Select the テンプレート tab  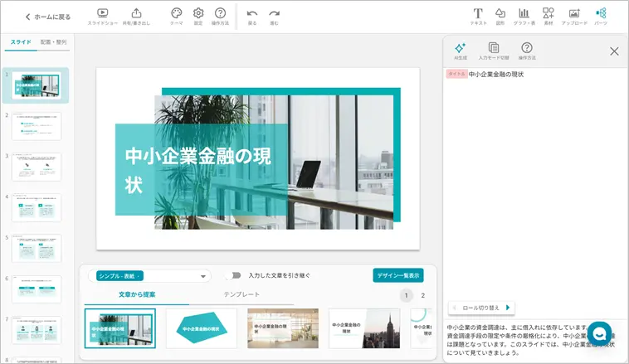(x=241, y=294)
